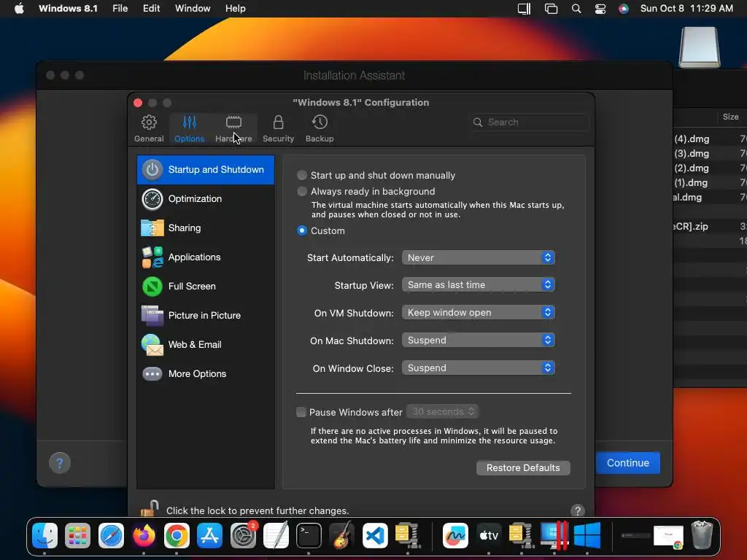The image size is (747, 560).
Task: Open the Startup View dropdown
Action: coord(479,285)
